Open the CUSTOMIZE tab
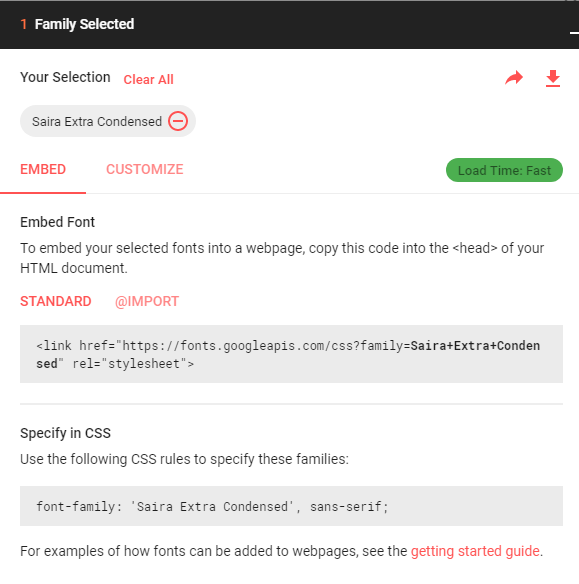The width and height of the screenshot is (579, 584). (x=144, y=169)
